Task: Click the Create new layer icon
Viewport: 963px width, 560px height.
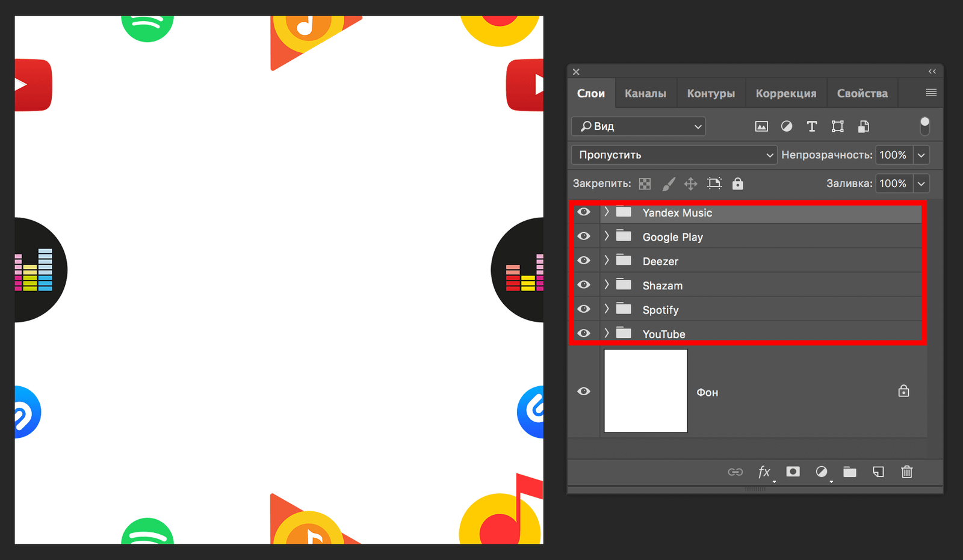Action: (878, 472)
